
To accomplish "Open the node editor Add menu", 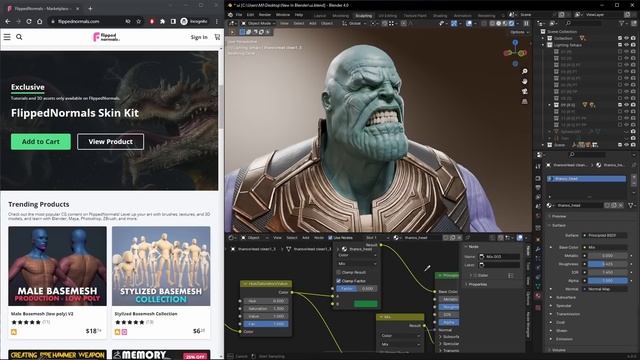I will click(x=305, y=238).
